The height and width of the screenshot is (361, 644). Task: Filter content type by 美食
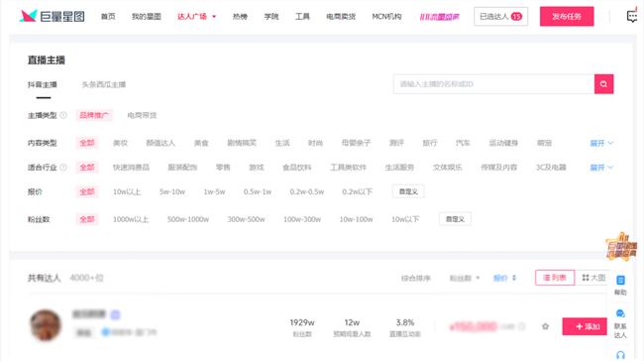coord(201,143)
